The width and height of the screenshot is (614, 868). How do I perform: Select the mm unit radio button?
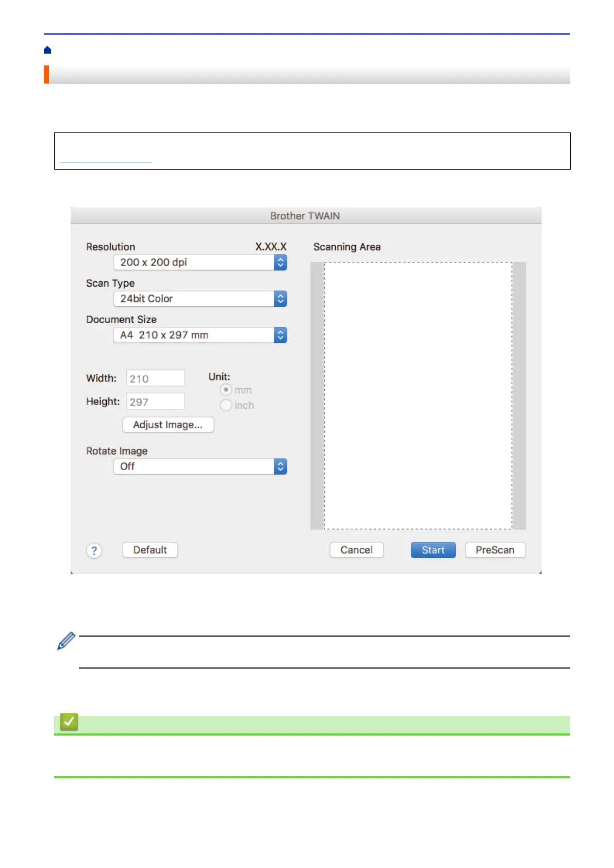226,390
